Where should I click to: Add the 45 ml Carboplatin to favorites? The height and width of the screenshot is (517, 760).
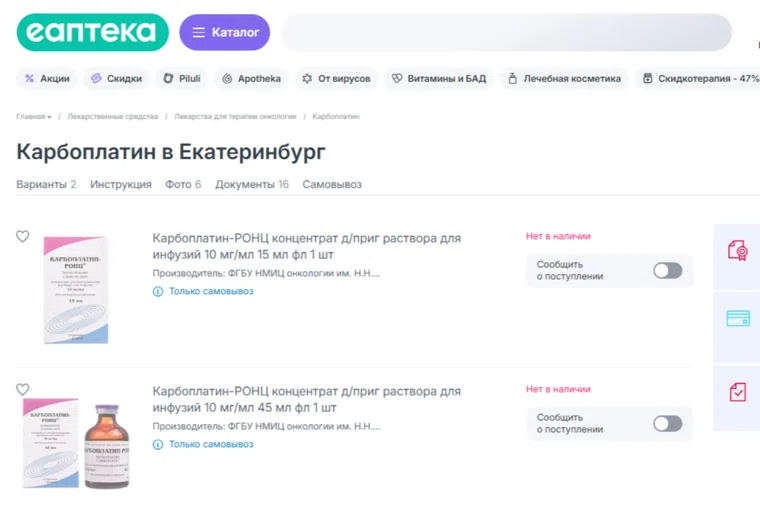click(x=23, y=390)
